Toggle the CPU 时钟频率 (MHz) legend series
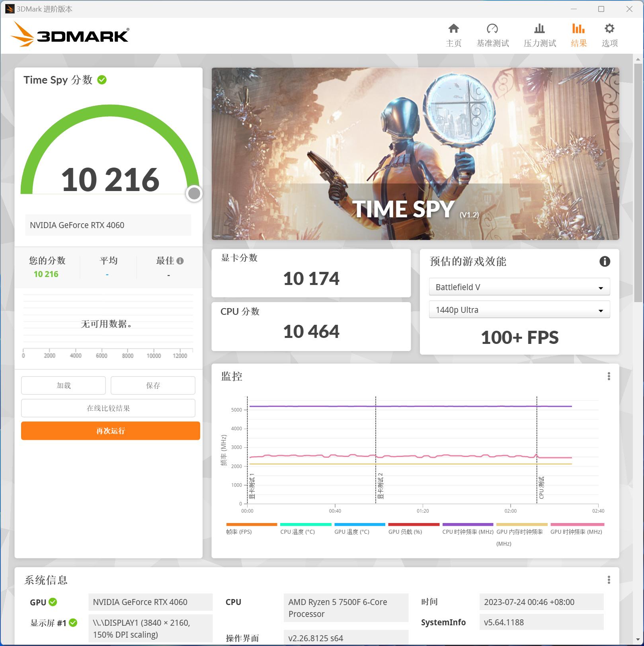This screenshot has height=646, width=644. pyautogui.click(x=468, y=529)
